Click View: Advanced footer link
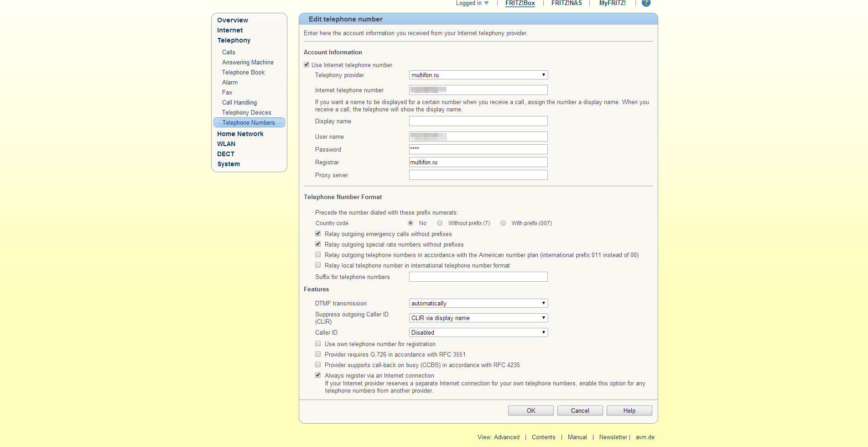The width and height of the screenshot is (868, 447). coord(499,437)
